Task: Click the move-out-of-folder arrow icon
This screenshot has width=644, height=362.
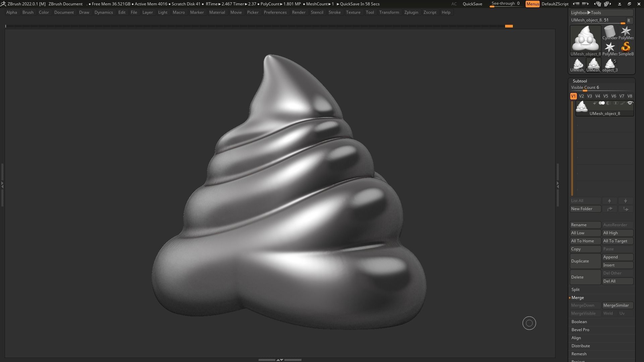Action: [x=626, y=209]
